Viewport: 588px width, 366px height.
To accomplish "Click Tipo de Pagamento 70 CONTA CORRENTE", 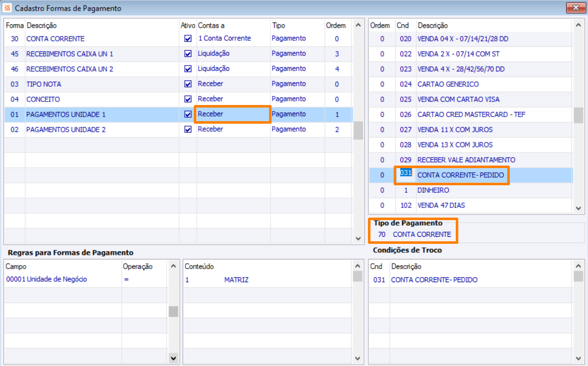I will point(414,234).
